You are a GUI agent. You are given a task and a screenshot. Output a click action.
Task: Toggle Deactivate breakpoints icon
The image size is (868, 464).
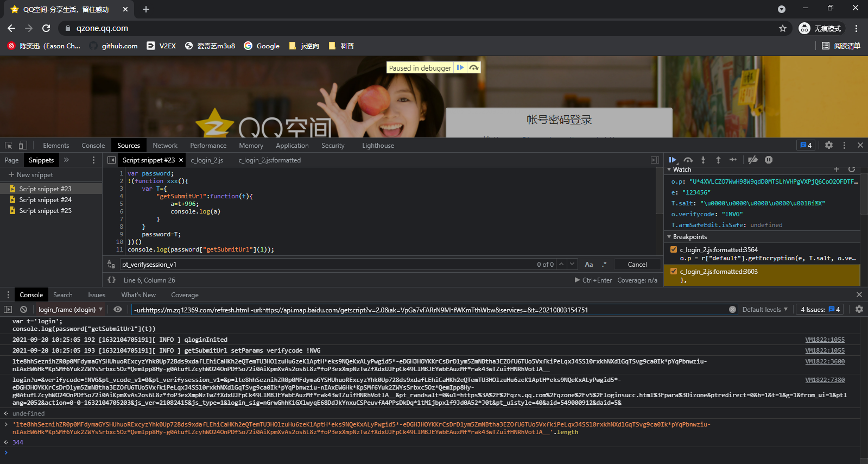pos(752,160)
